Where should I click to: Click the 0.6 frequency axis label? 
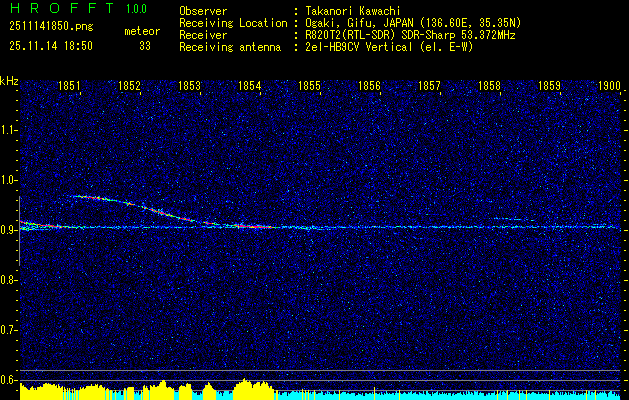tap(9, 379)
